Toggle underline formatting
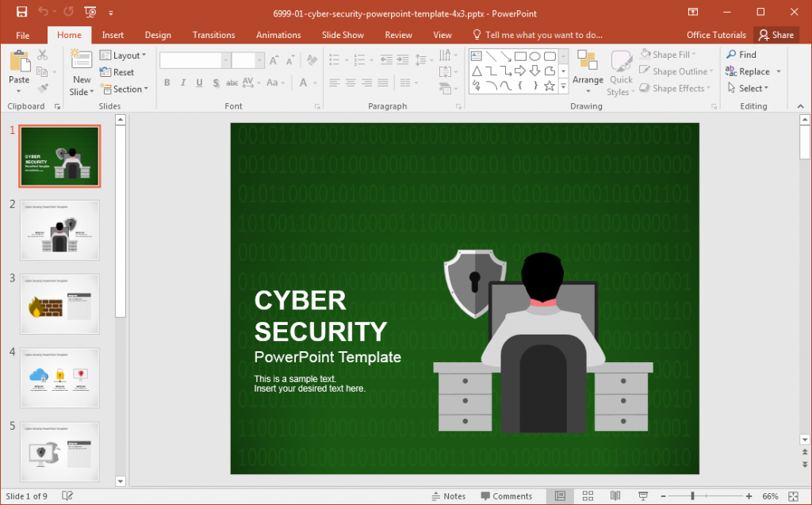The width and height of the screenshot is (812, 505). 199,82
